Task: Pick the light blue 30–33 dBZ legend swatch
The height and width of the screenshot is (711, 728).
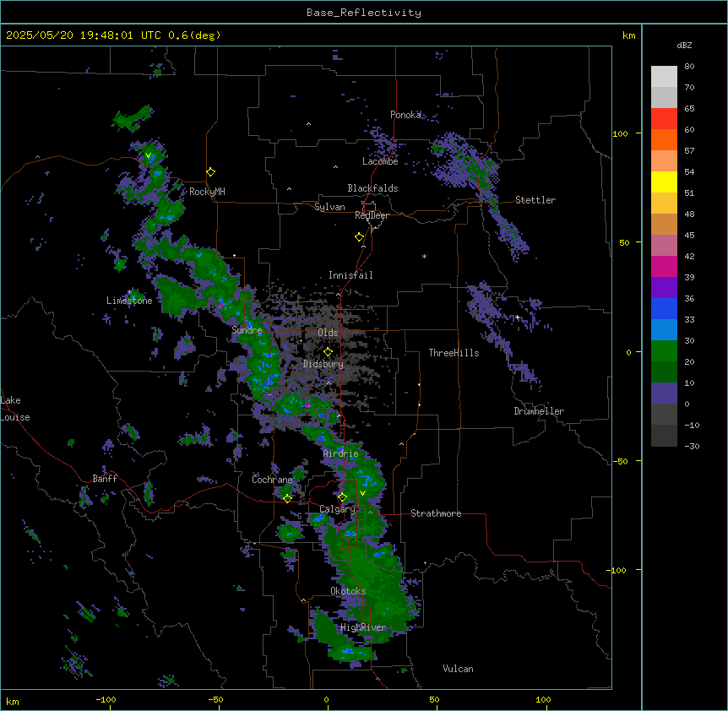Action: coord(664,330)
